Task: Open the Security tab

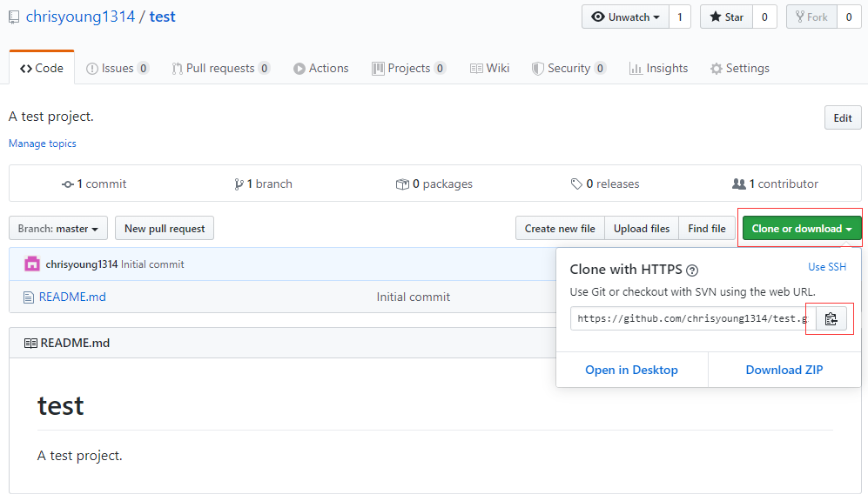Action: (569, 68)
